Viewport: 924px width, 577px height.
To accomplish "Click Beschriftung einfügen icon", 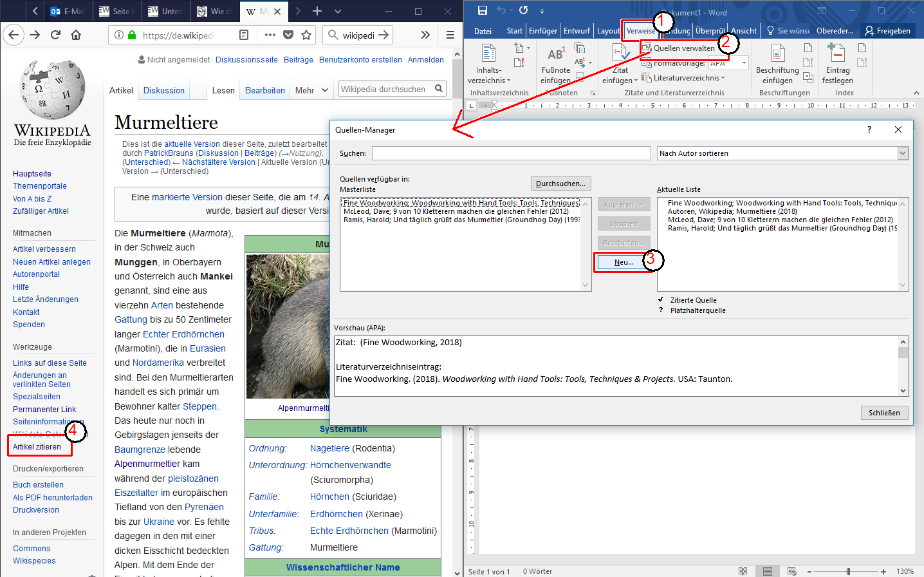I will pos(777,64).
